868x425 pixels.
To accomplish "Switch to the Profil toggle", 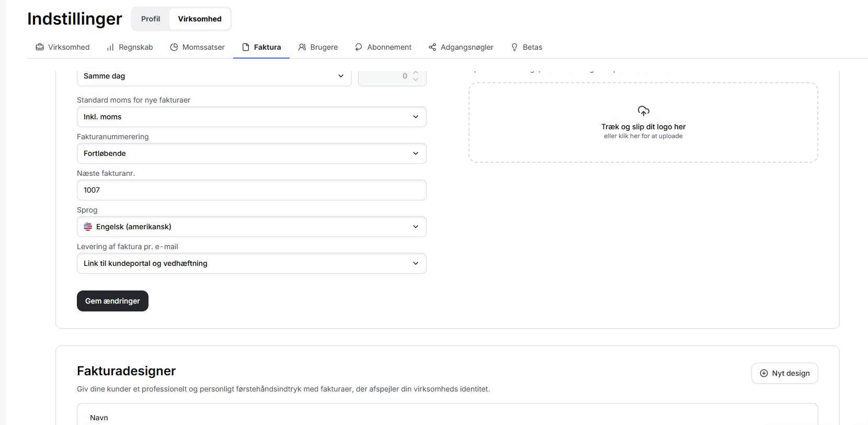I will pyautogui.click(x=151, y=19).
